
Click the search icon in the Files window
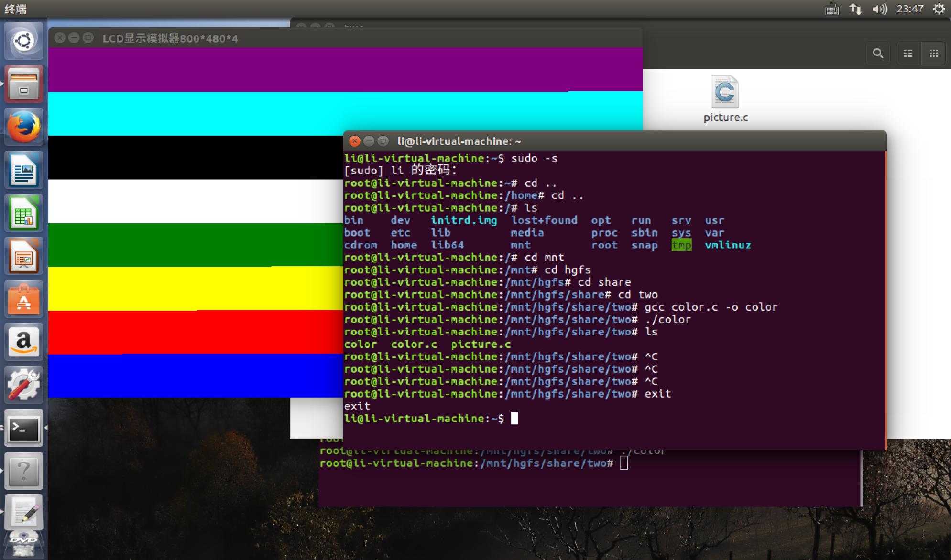click(x=878, y=53)
